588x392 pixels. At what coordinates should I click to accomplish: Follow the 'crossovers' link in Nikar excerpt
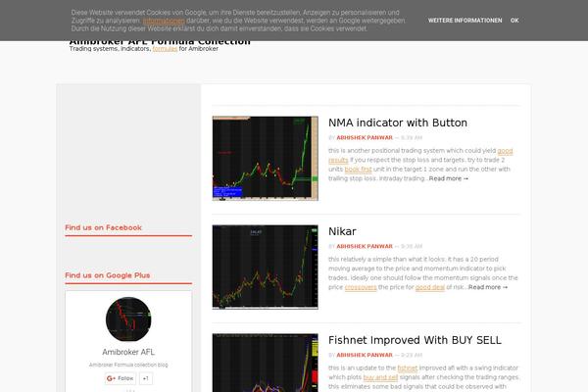click(x=361, y=287)
